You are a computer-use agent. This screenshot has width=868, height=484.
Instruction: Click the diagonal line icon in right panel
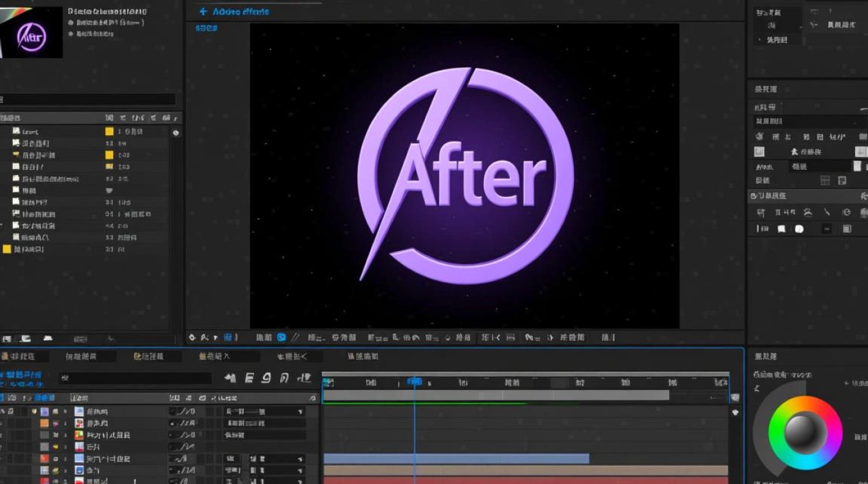826,212
